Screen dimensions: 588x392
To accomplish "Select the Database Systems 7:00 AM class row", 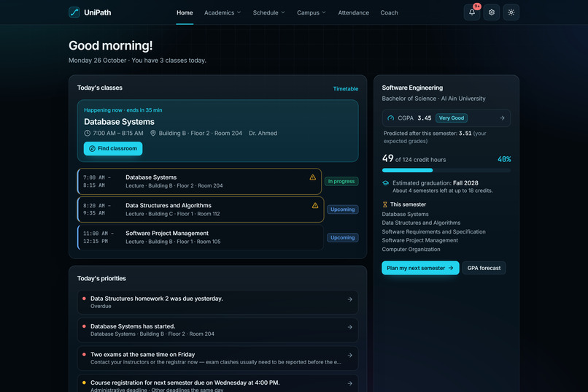I will coord(199,181).
